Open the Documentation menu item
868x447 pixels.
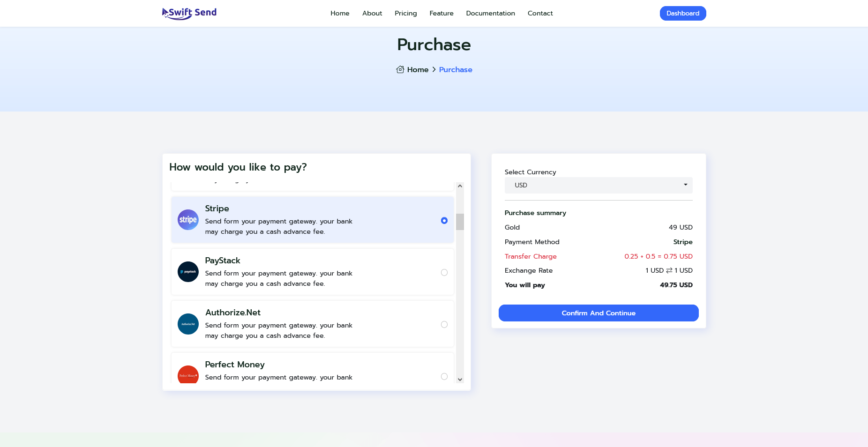point(491,13)
